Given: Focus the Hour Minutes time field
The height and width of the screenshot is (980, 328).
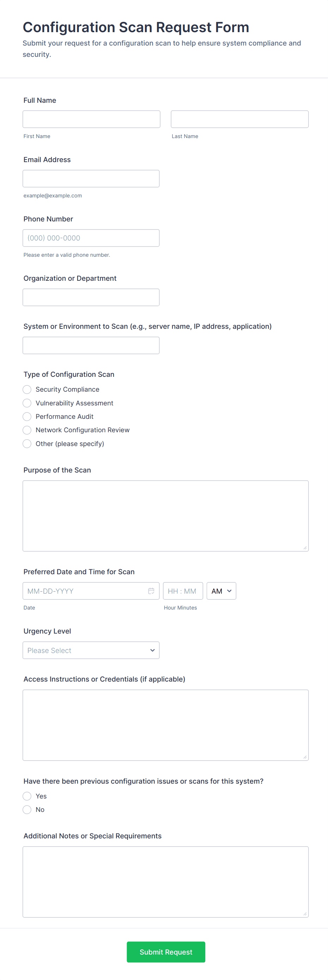Looking at the screenshot, I should (183, 591).
